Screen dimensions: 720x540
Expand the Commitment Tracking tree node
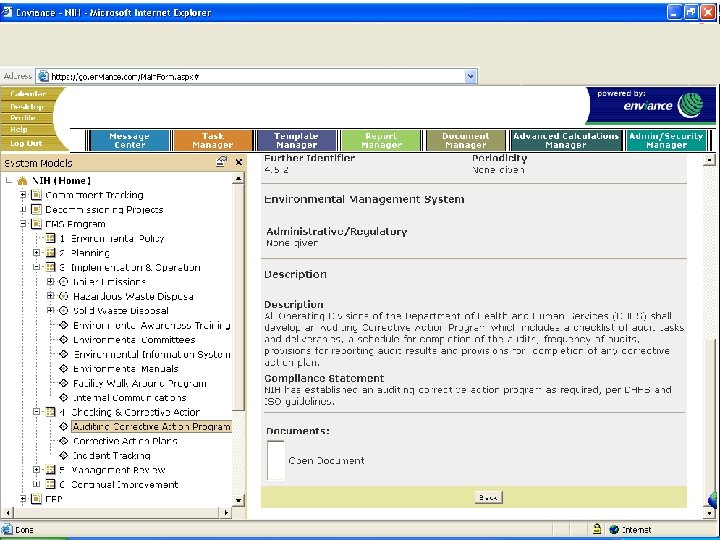coord(23,195)
